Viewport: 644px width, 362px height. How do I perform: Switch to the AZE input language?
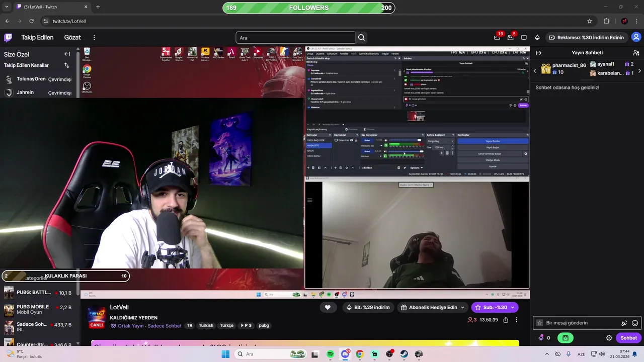coord(581,354)
